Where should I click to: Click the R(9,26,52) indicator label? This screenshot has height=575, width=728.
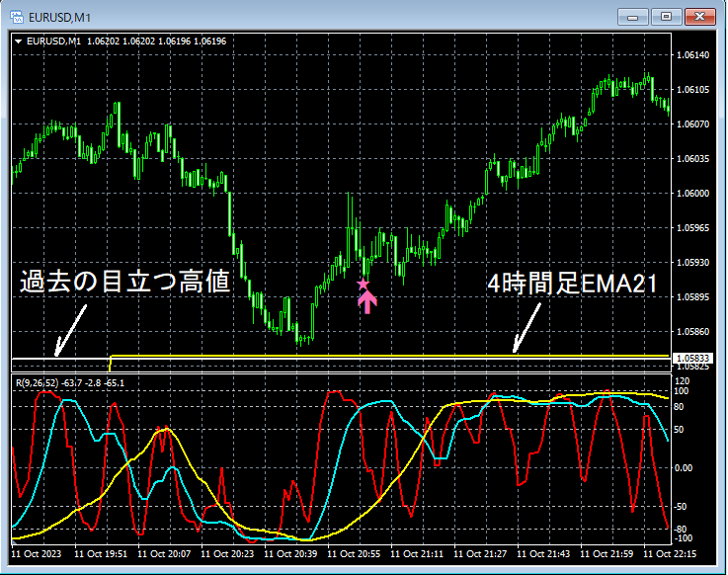click(38, 383)
